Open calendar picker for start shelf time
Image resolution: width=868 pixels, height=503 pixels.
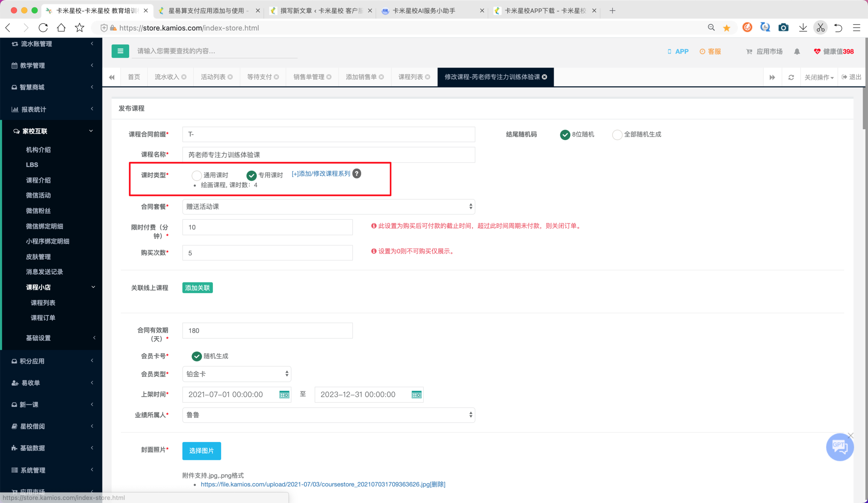(x=284, y=394)
